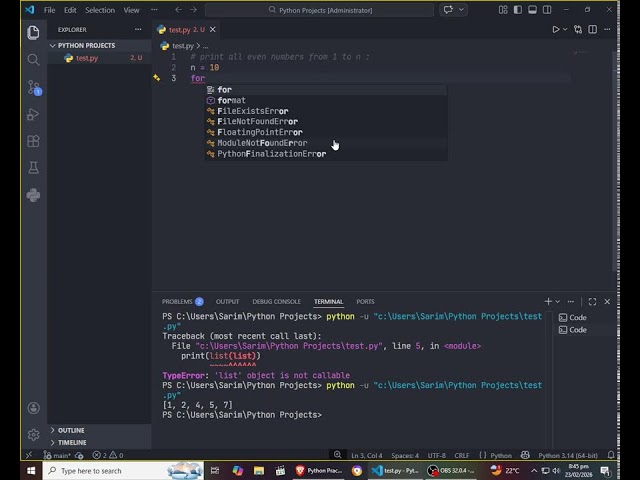
Task: Open editor More Actions ellipsis
Action: coord(607,29)
